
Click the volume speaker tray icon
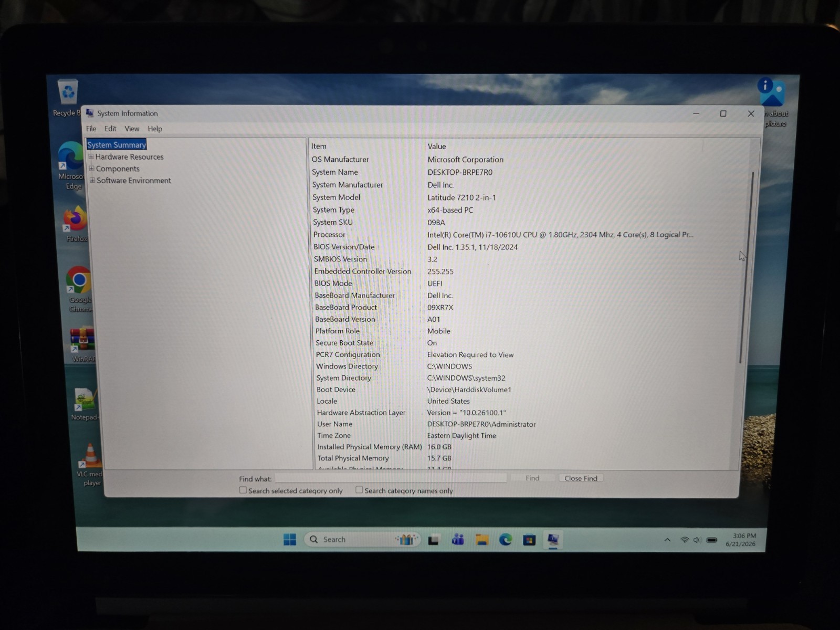click(697, 540)
